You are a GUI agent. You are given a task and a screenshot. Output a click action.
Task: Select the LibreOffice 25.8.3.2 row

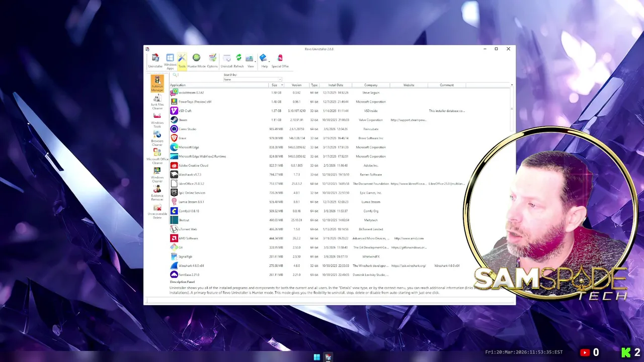[340, 184]
